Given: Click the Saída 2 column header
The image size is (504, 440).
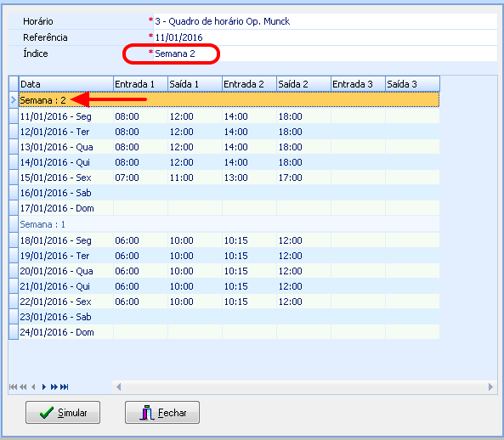Looking at the screenshot, I should pos(303,84).
